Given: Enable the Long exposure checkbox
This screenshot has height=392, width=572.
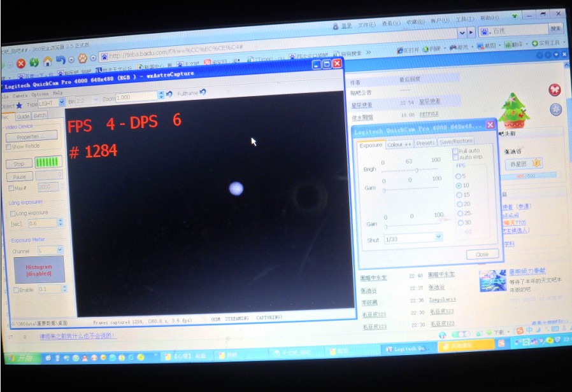Looking at the screenshot, I should coord(13,213).
